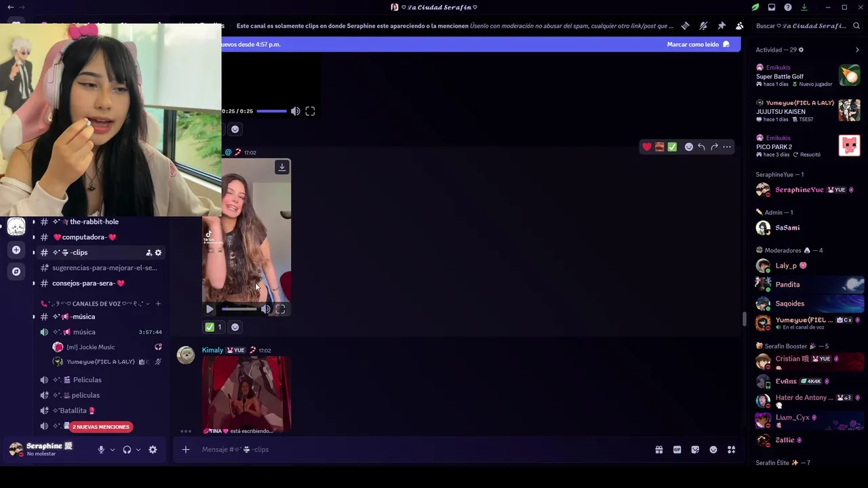The width and height of the screenshot is (868, 488).
Task: Open SaSami member profile
Action: (x=808, y=228)
